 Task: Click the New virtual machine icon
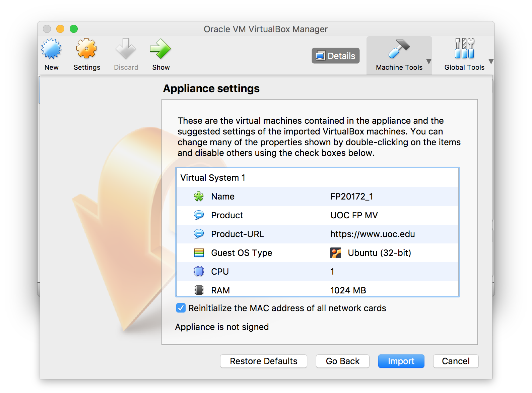pos(51,49)
